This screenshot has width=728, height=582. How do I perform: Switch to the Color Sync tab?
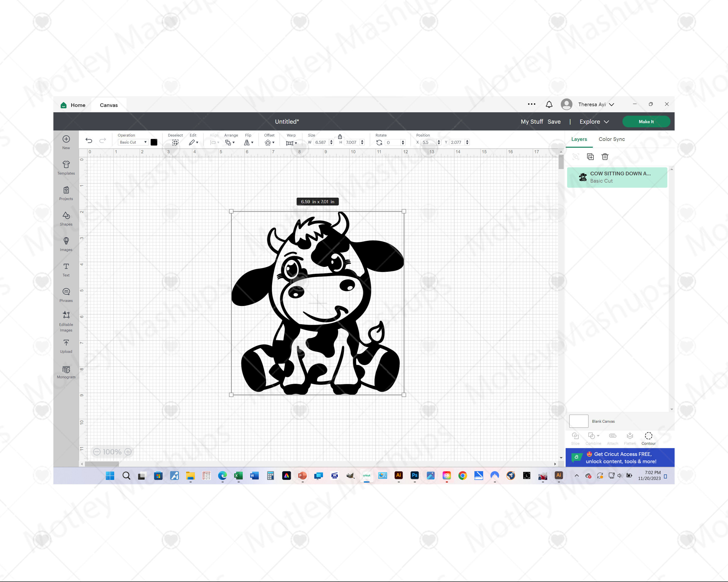(611, 139)
